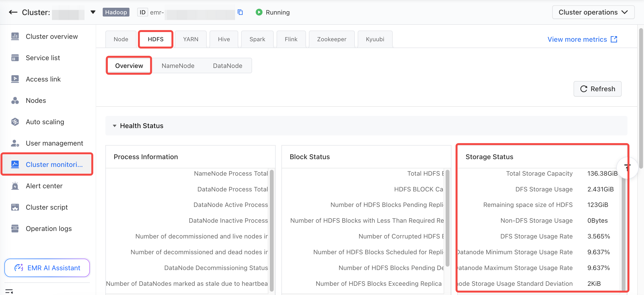Click the Operation logs sidebar icon
The height and width of the screenshot is (295, 644).
coord(15,229)
